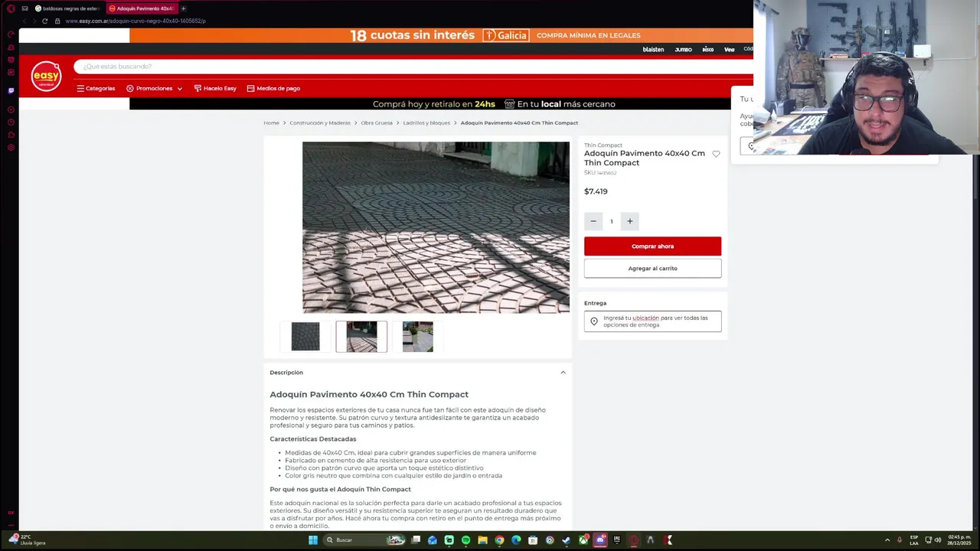Open the Hacelo Easy section
Viewport: 980px width, 551px height.
pos(215,89)
